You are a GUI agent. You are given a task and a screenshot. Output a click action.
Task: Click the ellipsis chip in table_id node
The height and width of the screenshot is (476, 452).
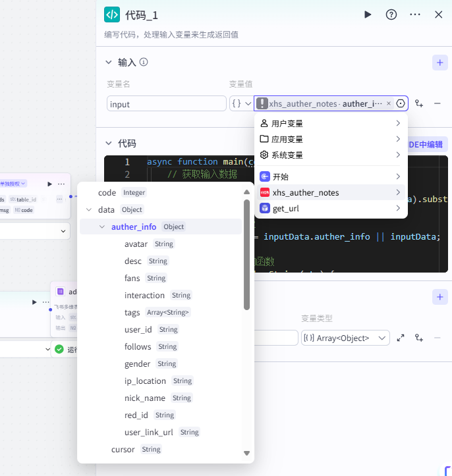point(59,199)
